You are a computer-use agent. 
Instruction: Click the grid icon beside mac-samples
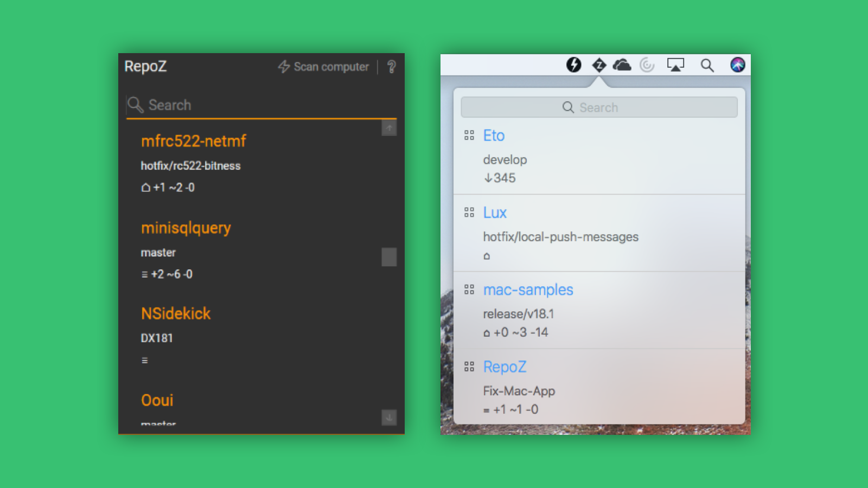point(469,290)
